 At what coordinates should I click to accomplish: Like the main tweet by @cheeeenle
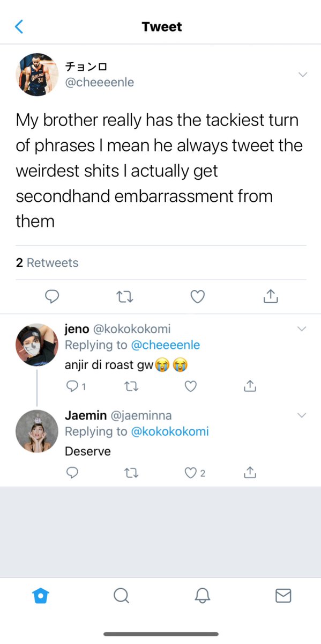coord(198,296)
